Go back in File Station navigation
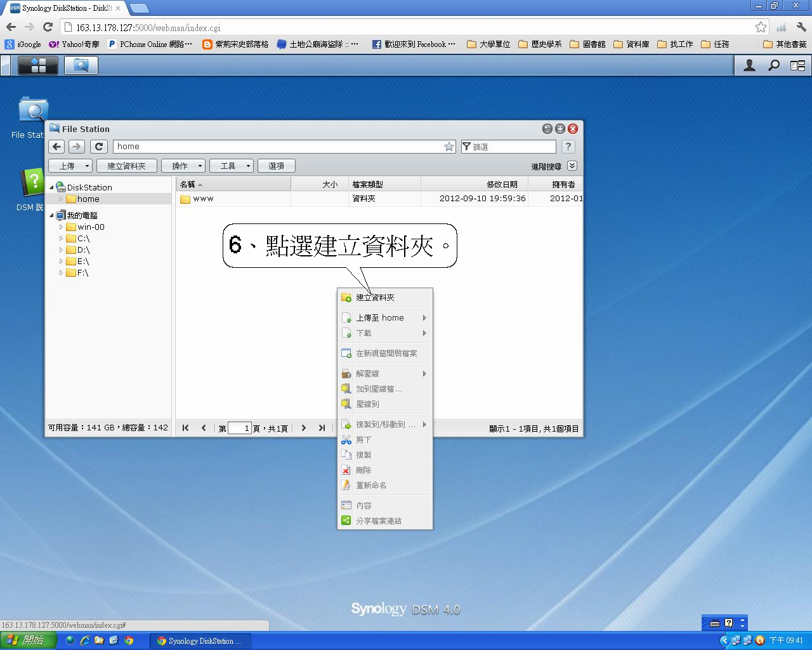This screenshot has height=650, width=812. [x=57, y=147]
